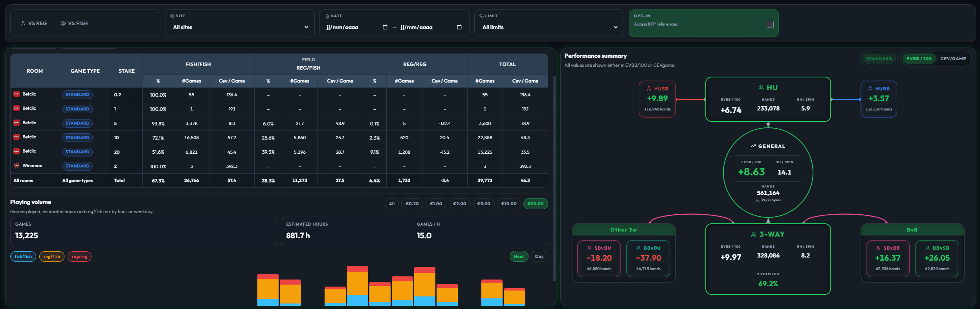Click Betclic logo in stake 1 row
The width and height of the screenshot is (980, 309).
[x=17, y=108]
